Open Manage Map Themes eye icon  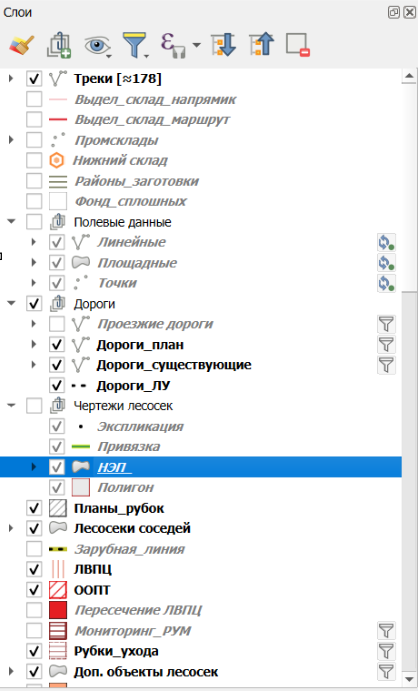click(97, 45)
